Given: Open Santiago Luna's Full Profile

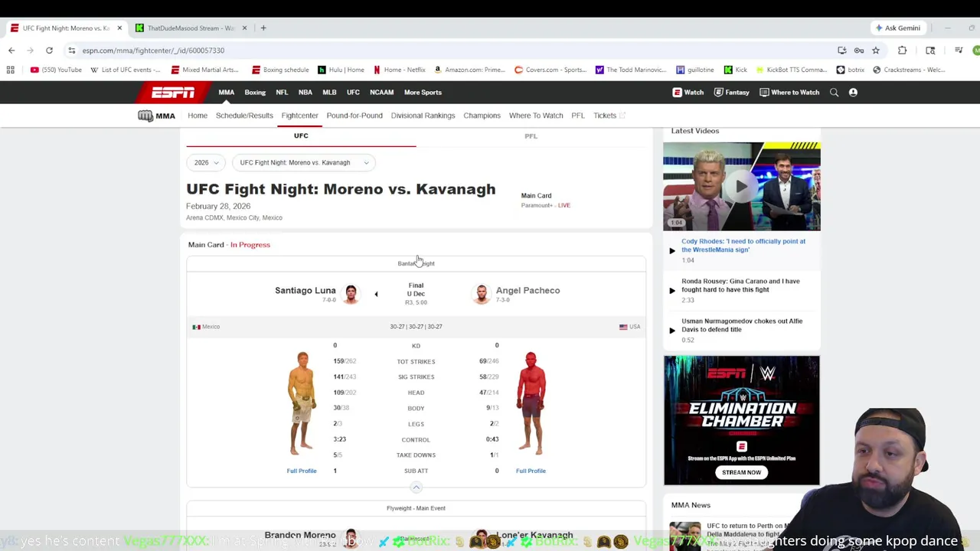Looking at the screenshot, I should (302, 471).
